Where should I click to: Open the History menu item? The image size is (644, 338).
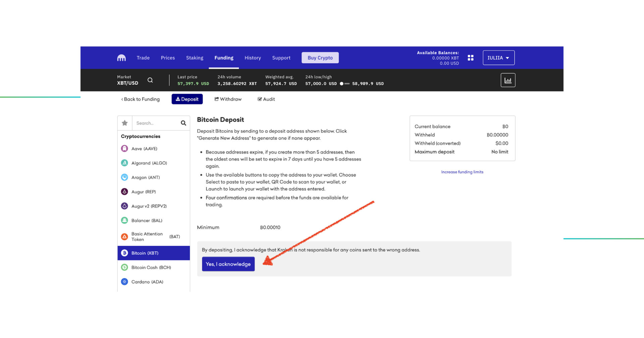(x=253, y=57)
